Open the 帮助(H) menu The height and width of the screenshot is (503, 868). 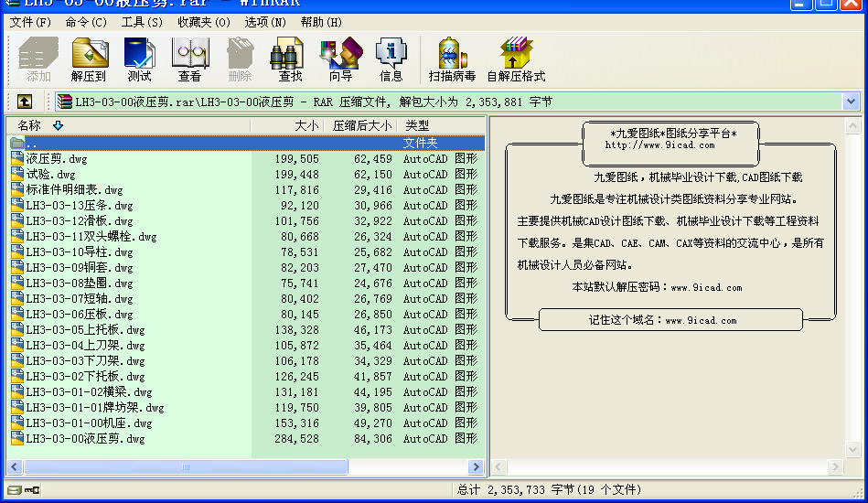coord(321,22)
